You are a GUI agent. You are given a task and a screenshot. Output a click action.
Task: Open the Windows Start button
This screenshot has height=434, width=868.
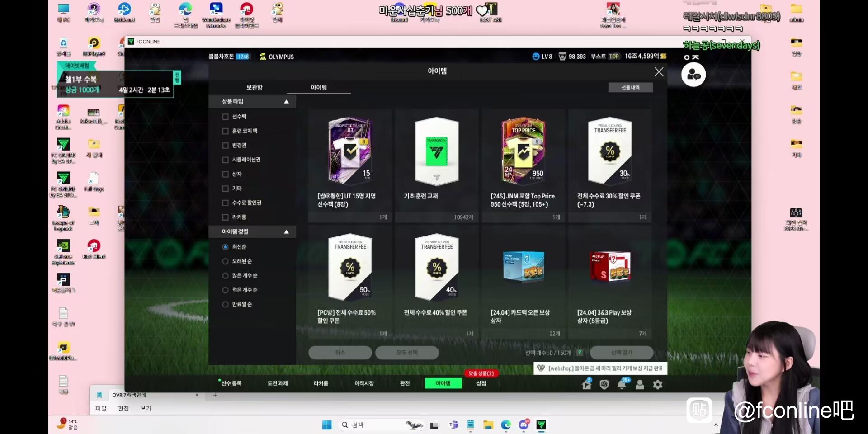[327, 425]
